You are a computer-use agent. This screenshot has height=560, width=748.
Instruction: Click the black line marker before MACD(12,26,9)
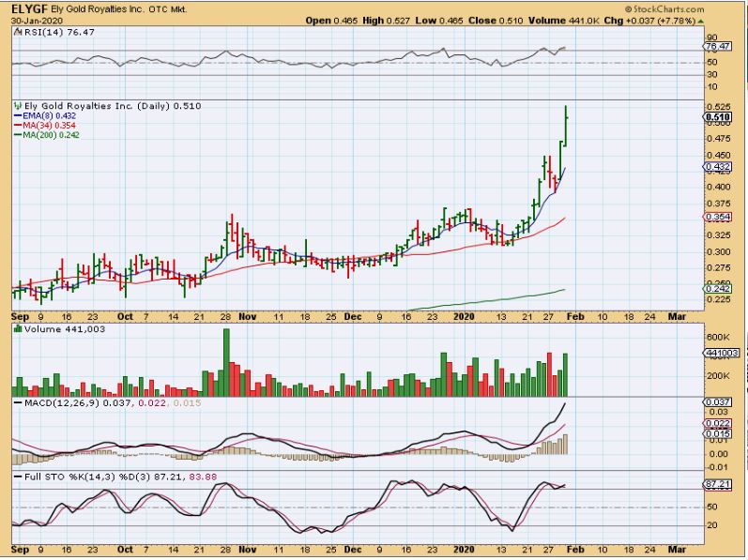click(x=18, y=403)
